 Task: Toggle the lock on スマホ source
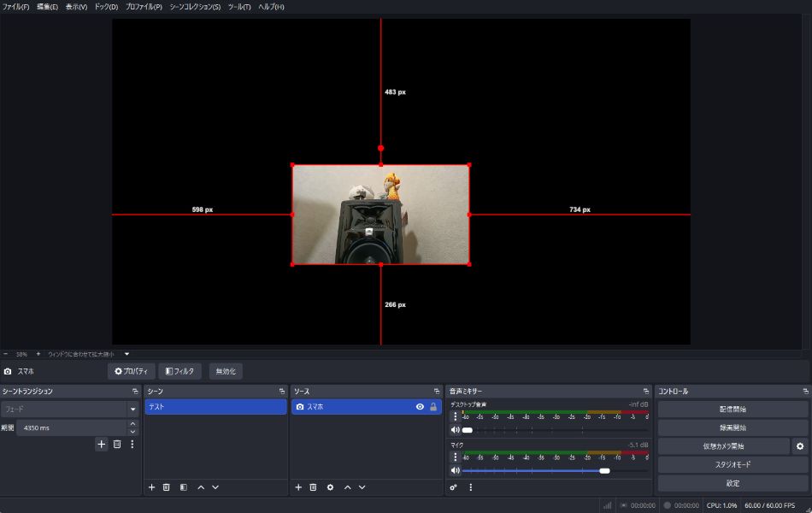[x=433, y=407]
